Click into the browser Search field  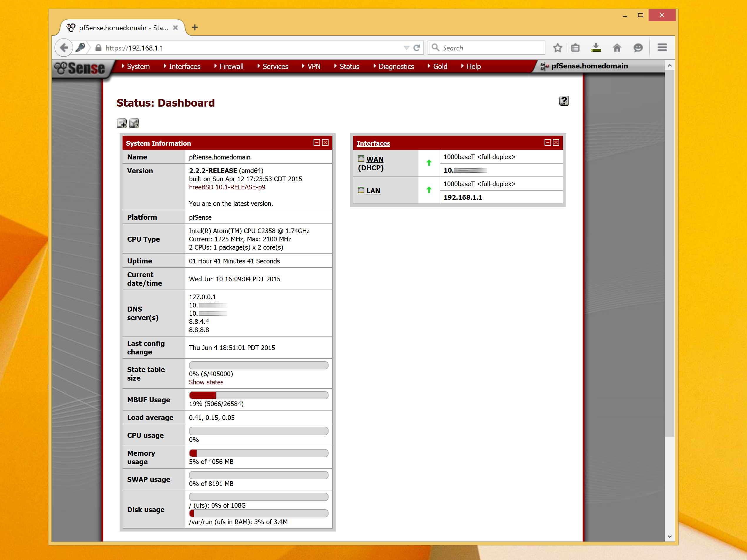487,48
